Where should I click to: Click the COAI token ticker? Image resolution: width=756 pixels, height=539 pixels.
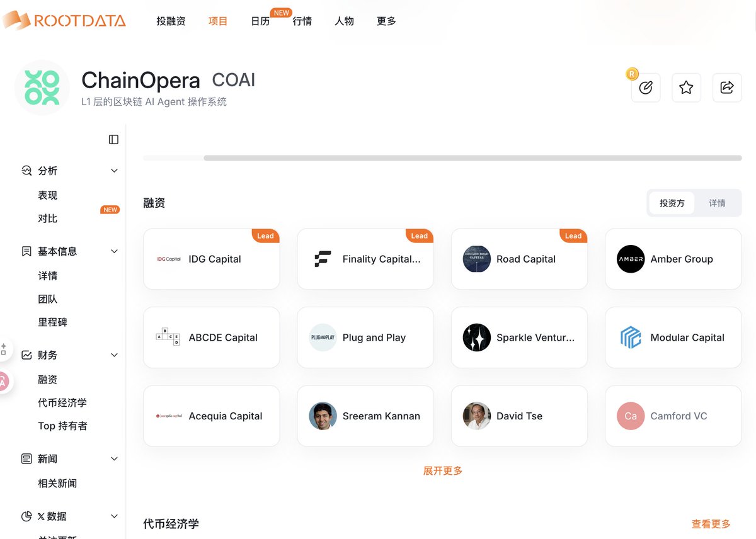pyautogui.click(x=234, y=81)
